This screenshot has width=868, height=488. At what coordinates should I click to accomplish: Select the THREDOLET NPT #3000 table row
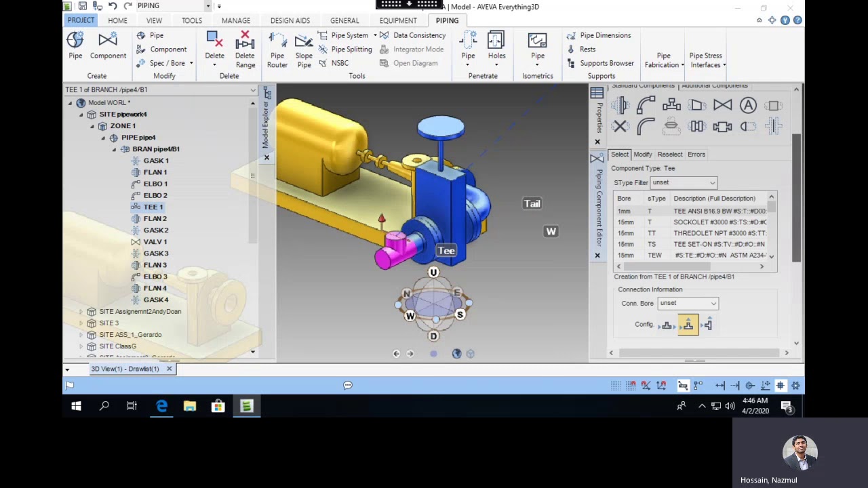(691, 233)
